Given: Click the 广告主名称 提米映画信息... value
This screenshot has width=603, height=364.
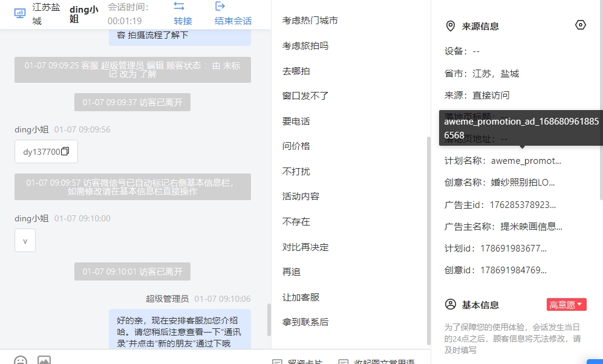Looking at the screenshot, I should coord(531,227).
